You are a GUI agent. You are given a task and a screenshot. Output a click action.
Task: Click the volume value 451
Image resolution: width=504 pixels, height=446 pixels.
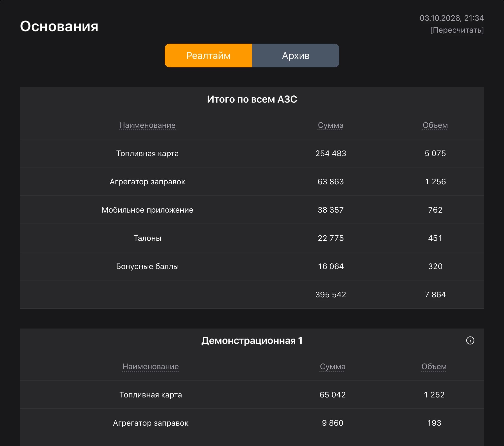tap(435, 238)
